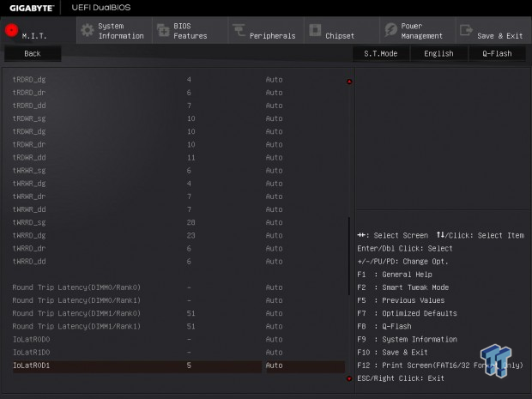Screen dimensions: 532x399
Task: Open Auto for Round Trip Latency(DIMM1/Rank1)
Action: [x=274, y=326]
